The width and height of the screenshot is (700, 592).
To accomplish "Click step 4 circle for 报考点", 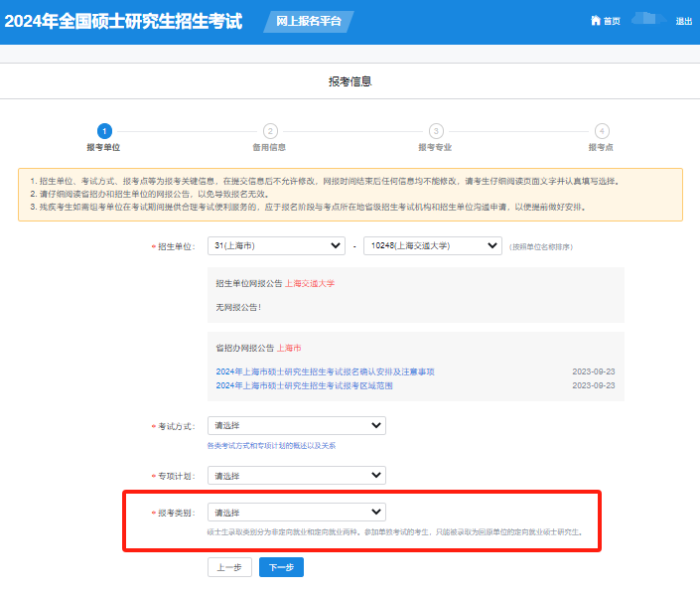I will pyautogui.click(x=601, y=131).
